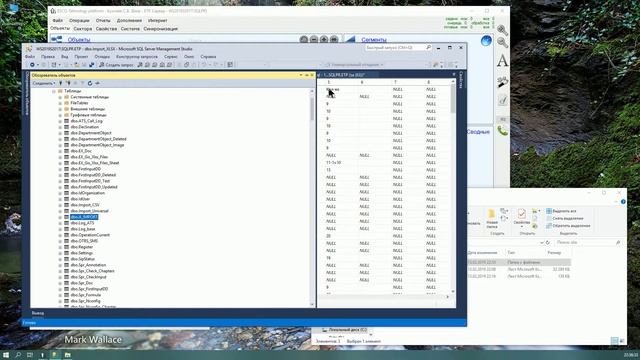Click the taskbar search icon
The image size is (640, 360).
(18, 355)
